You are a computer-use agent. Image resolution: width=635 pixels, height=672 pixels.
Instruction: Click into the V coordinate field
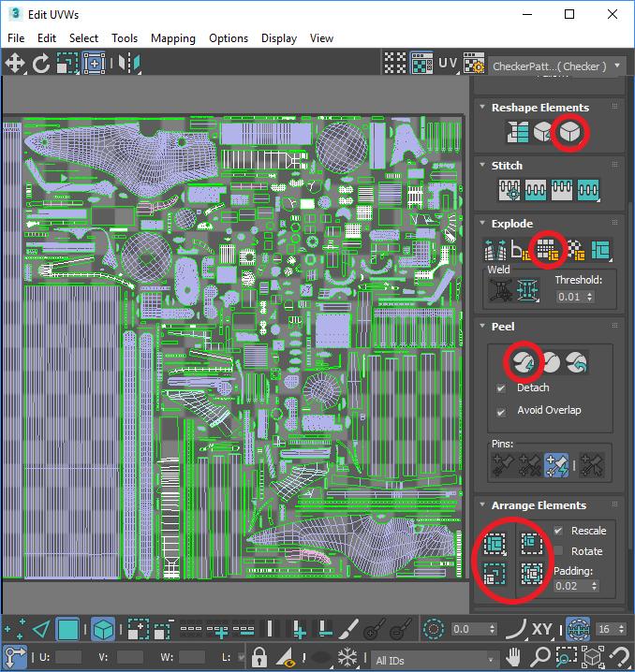[129, 657]
